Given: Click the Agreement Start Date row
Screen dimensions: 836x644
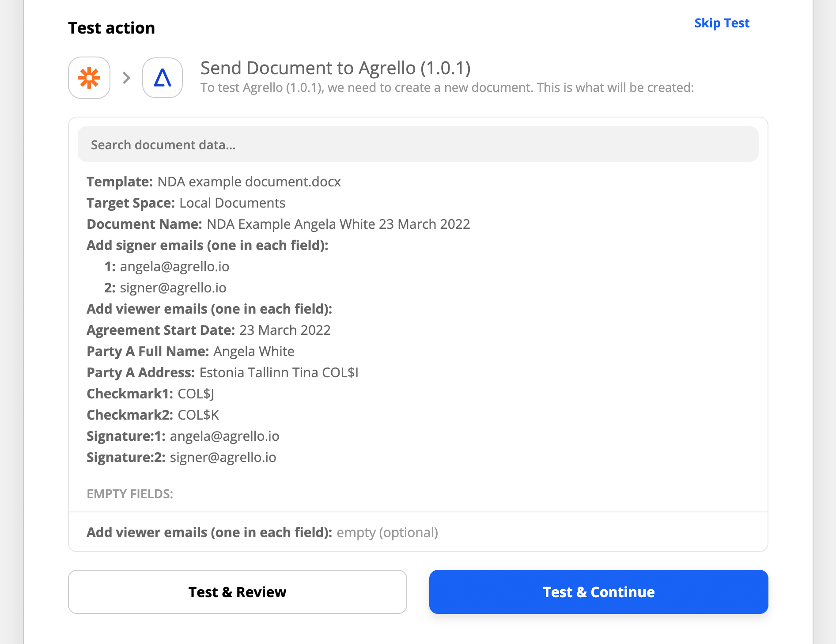Looking at the screenshot, I should tap(208, 330).
